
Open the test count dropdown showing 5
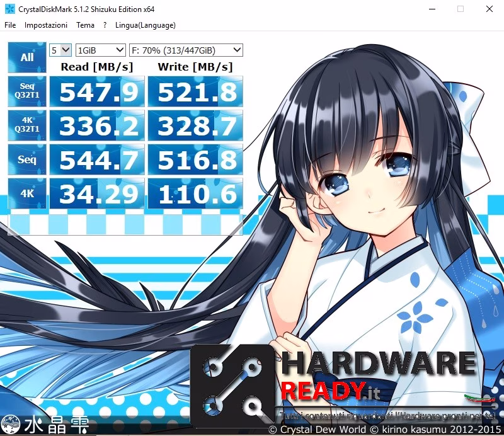[60, 50]
